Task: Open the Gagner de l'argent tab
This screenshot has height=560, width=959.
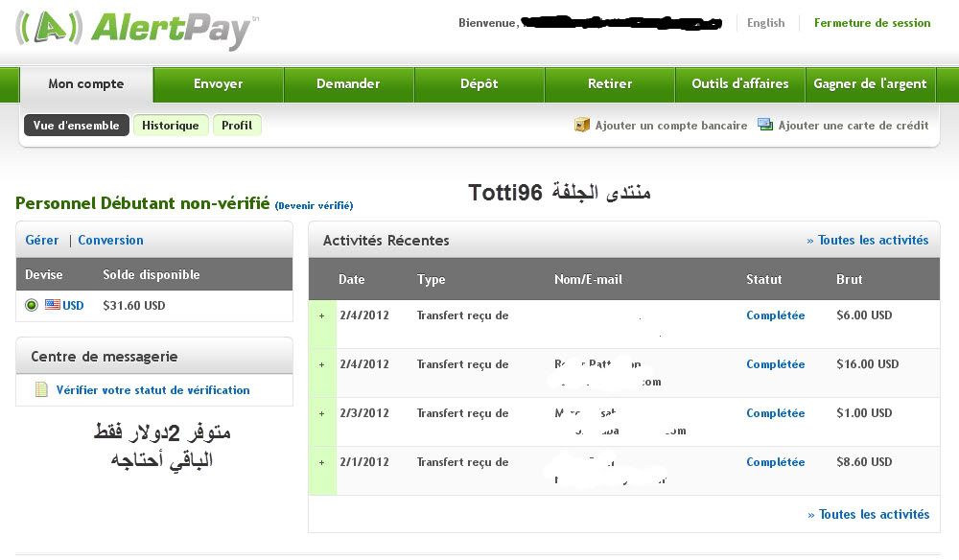Action: coord(871,84)
